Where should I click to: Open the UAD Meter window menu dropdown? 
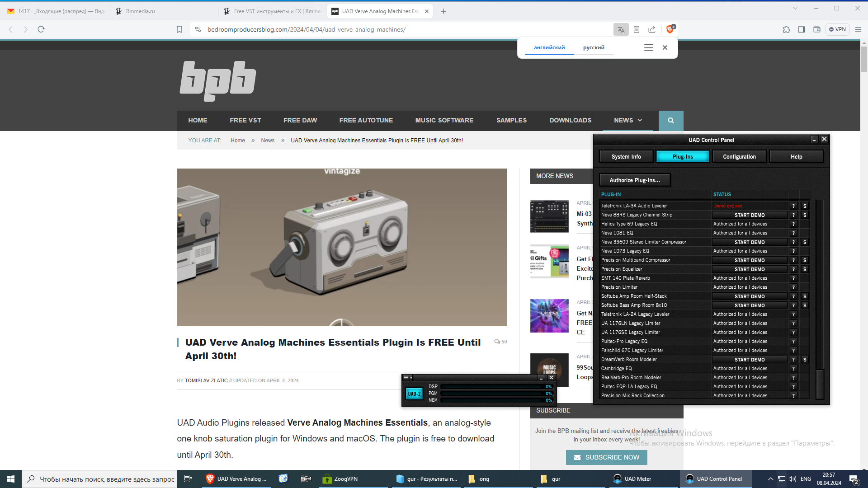click(407, 378)
